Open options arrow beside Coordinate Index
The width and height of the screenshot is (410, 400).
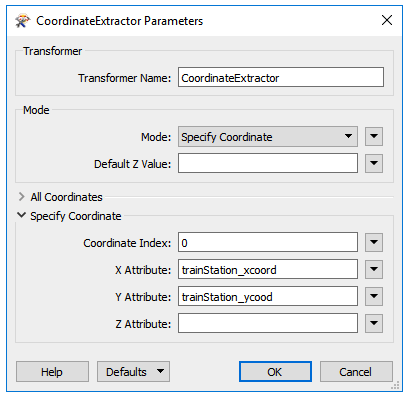click(x=374, y=242)
